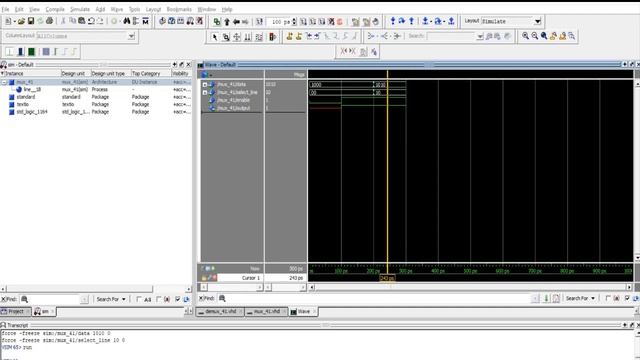Click the Step Into blue arrow icon
The width and height of the screenshot is (640, 360).
pyautogui.click(x=393, y=21)
